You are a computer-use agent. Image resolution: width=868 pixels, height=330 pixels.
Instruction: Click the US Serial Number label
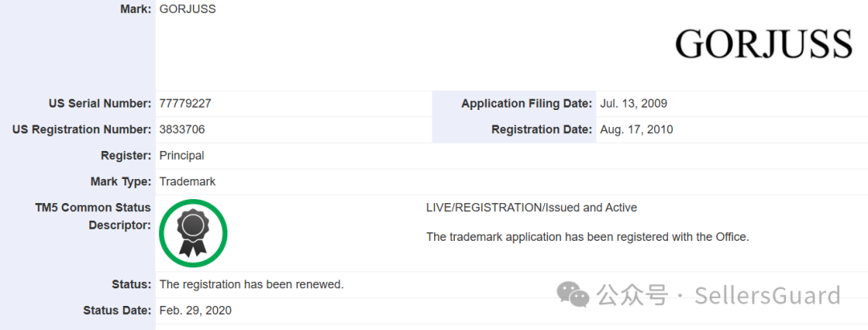click(100, 104)
